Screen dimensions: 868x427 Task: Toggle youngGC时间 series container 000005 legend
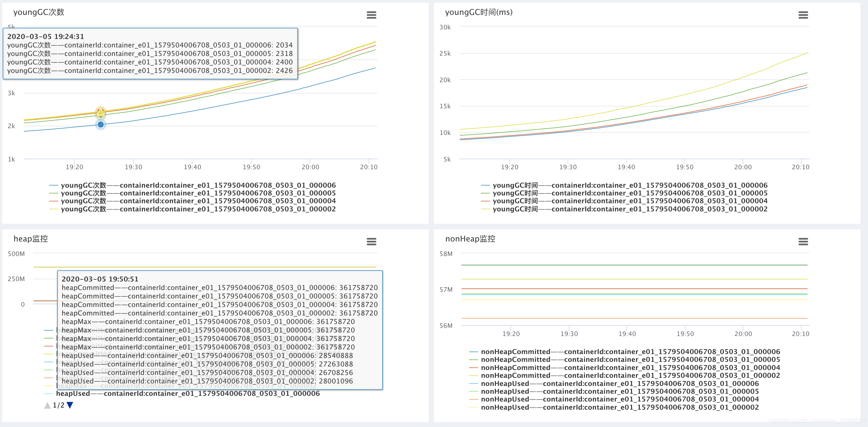point(624,193)
